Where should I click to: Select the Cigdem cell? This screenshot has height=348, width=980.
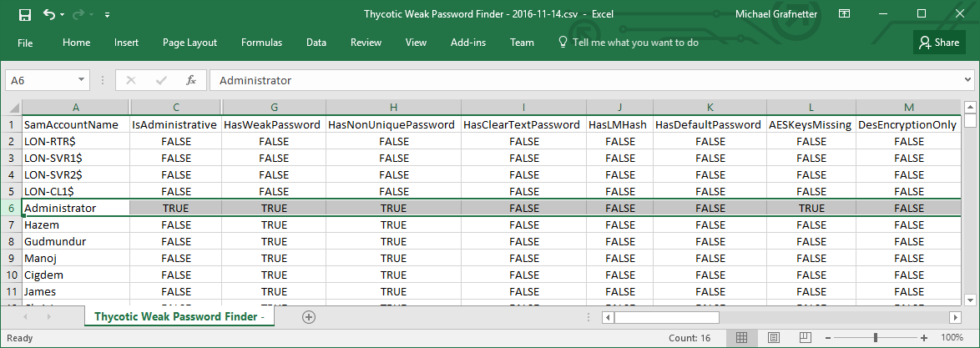(76, 275)
